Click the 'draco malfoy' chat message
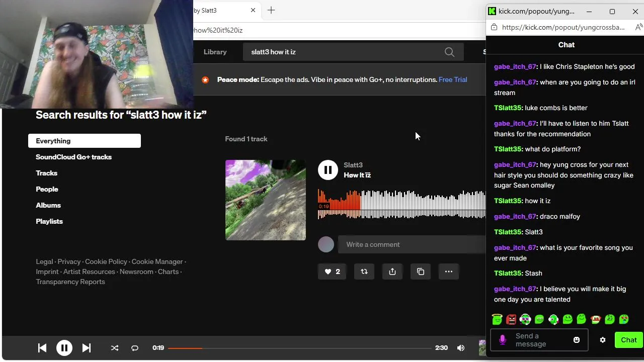Viewport: 644px width, 362px height. point(559,216)
